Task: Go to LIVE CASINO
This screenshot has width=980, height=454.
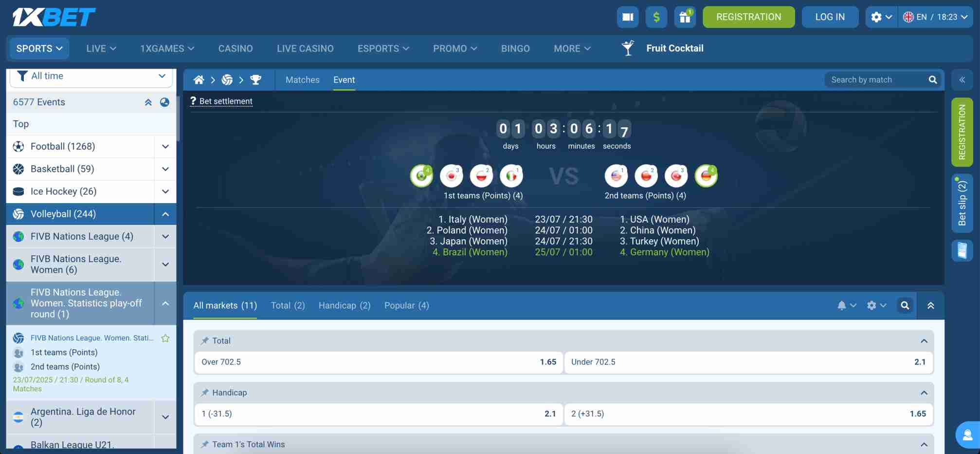Action: (x=305, y=48)
